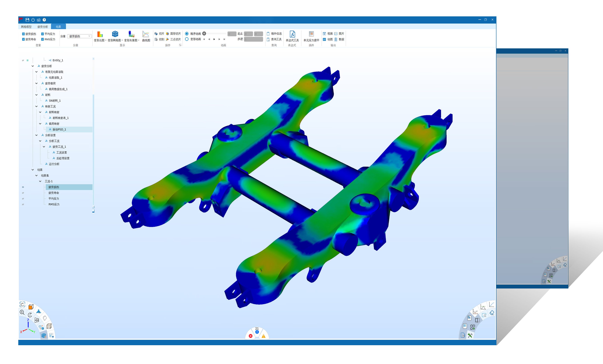Click the 视频 export button
The width and height of the screenshot is (603, 364).
(327, 34)
